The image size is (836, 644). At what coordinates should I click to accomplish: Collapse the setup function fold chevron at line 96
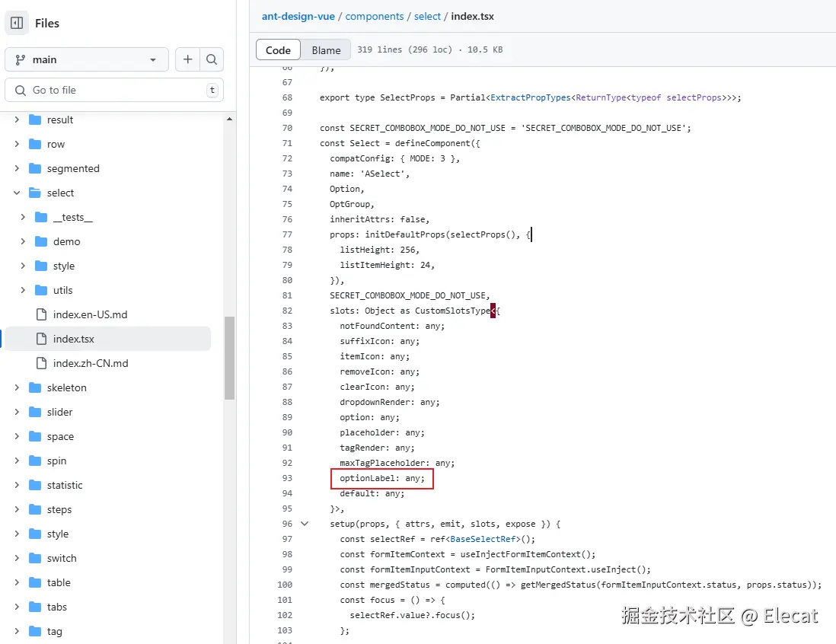pyautogui.click(x=305, y=524)
